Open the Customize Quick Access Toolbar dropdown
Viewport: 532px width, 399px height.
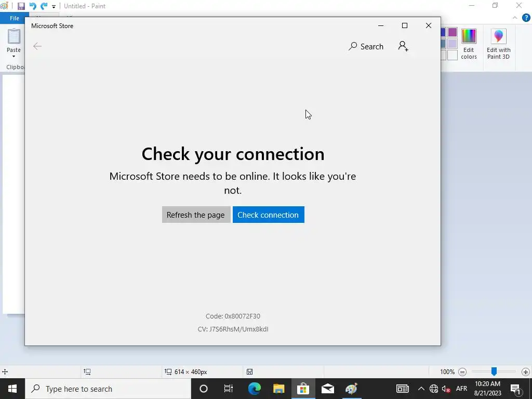54,6
